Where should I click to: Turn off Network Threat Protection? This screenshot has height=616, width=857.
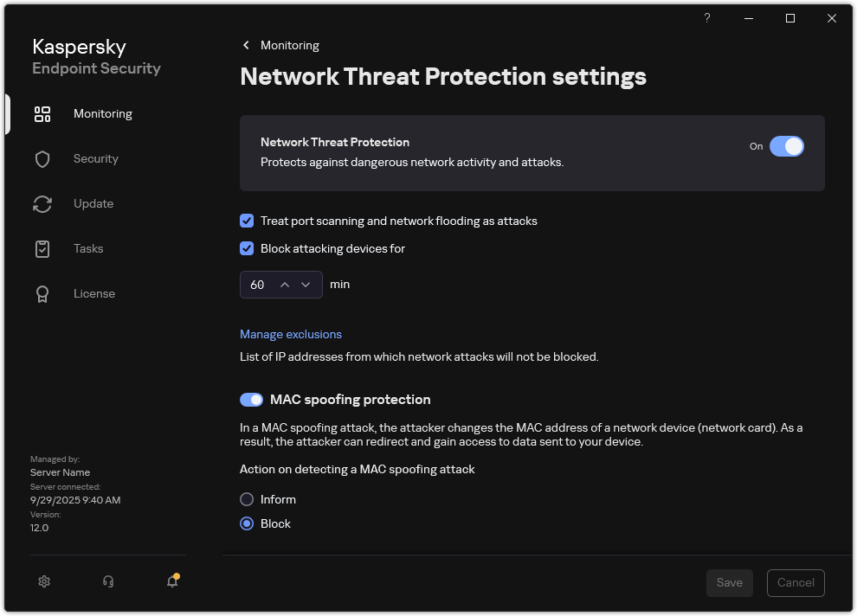click(788, 146)
